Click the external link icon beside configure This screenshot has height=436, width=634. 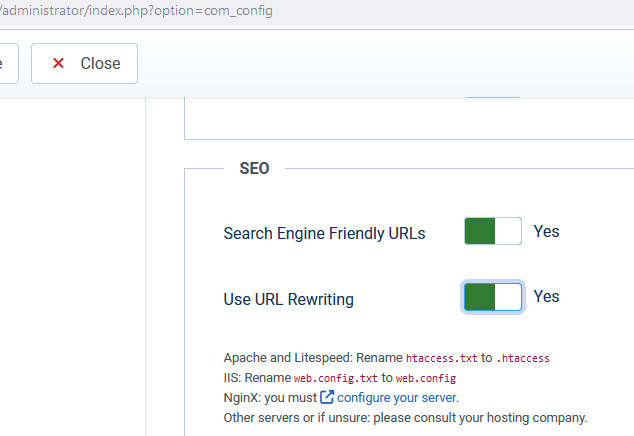pos(326,397)
